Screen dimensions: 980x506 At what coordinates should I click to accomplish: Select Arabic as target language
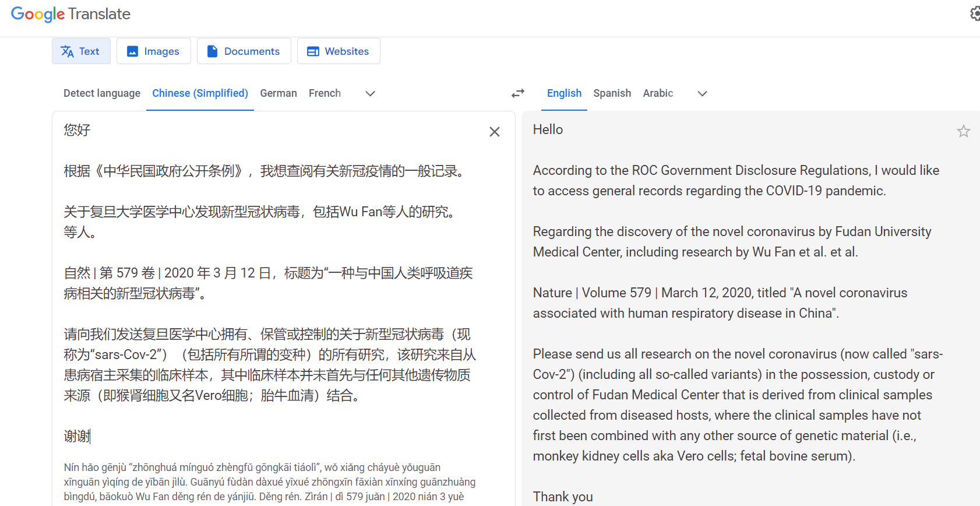(658, 93)
